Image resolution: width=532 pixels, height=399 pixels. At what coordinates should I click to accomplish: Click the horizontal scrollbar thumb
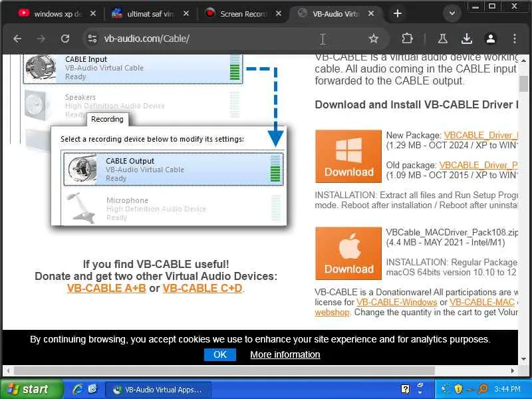[224, 371]
